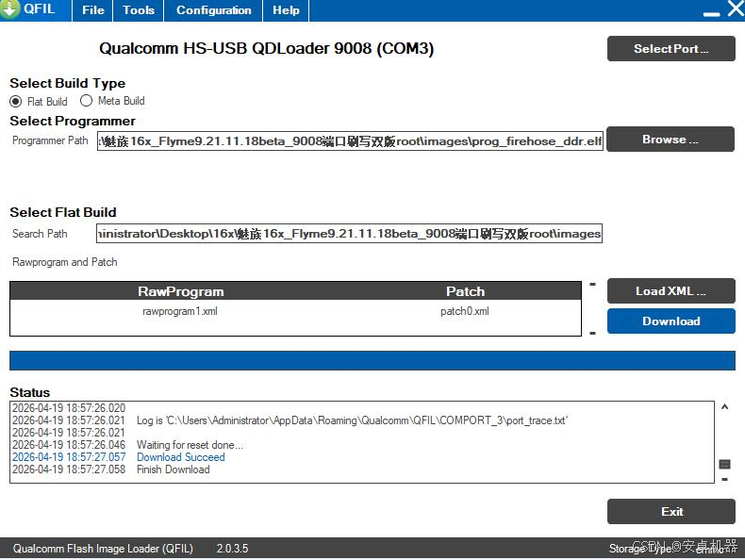Open the Help menu
Screen dimensions: 745x560
pos(286,10)
